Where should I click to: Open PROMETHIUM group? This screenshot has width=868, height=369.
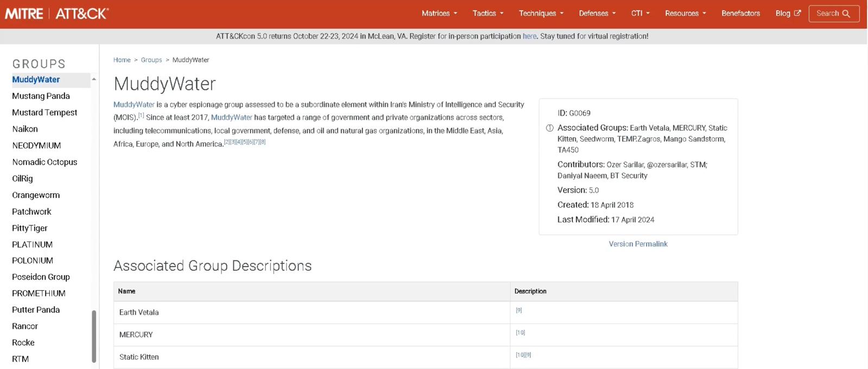39,294
